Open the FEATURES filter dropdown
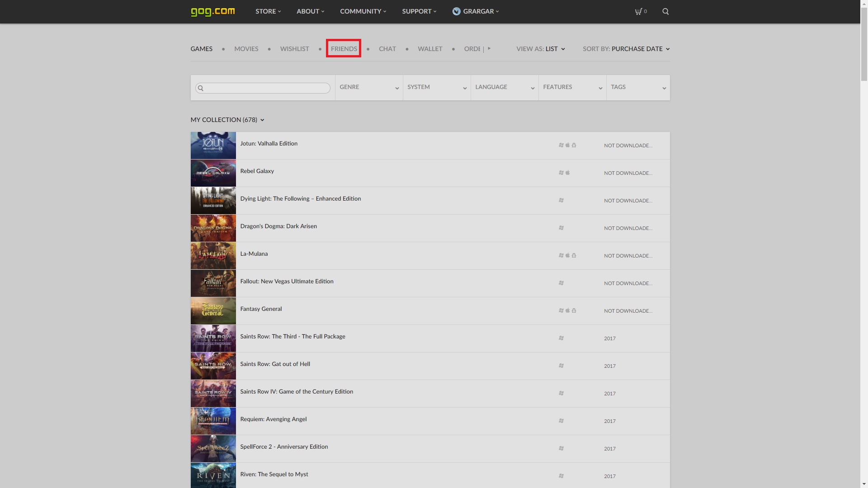Screen dimensions: 868x488 point(572,87)
